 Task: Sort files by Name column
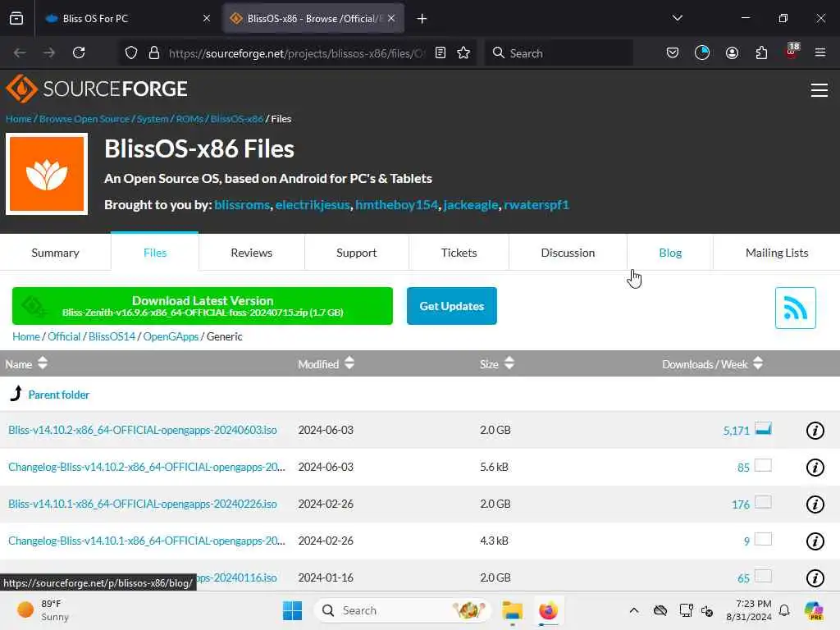(26, 363)
